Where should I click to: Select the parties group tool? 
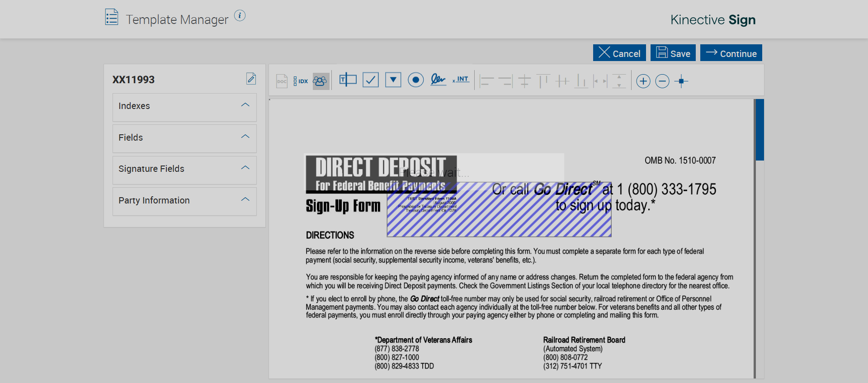[x=320, y=81]
